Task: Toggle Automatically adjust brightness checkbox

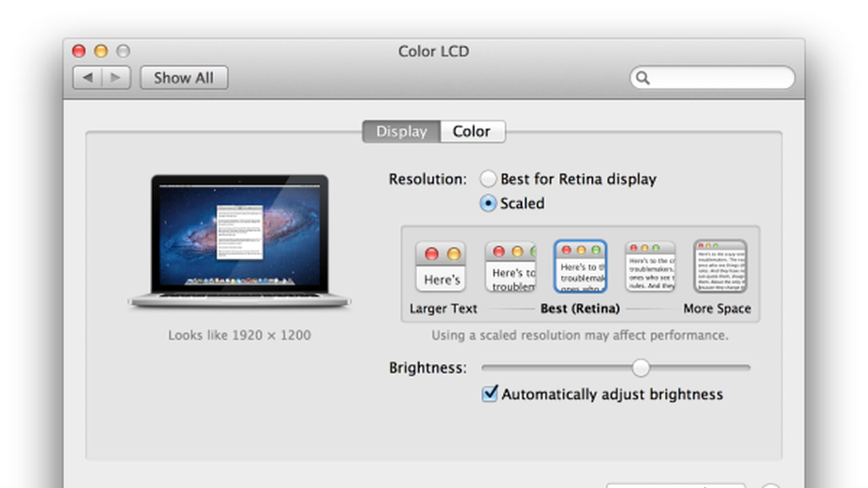Action: click(490, 394)
